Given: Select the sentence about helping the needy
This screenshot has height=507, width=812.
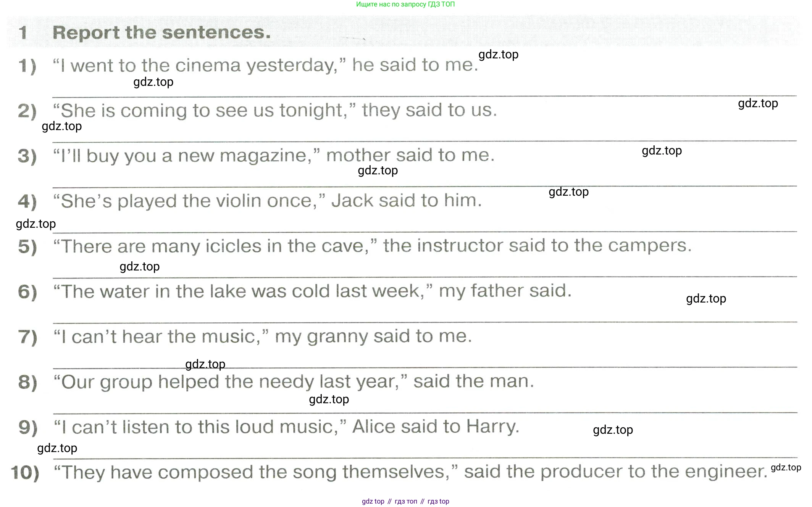Looking at the screenshot, I should [x=294, y=381].
